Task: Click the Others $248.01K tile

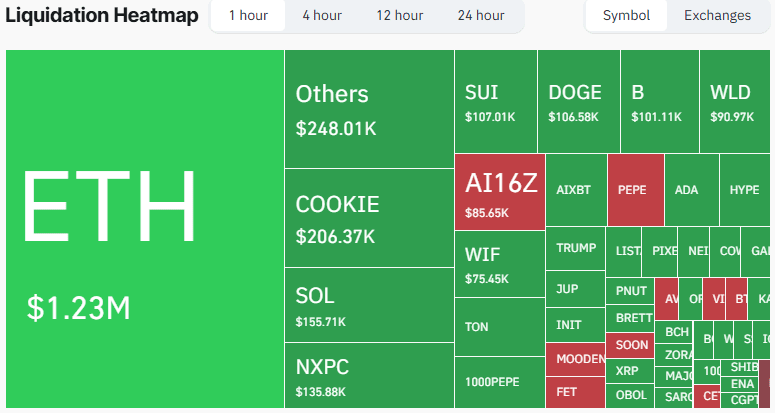Action: tap(369, 109)
